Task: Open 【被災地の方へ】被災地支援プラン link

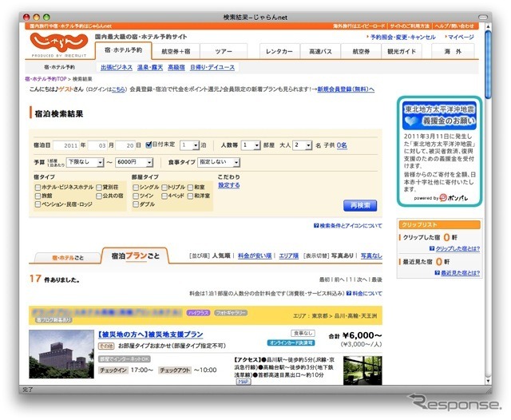Action: (x=150, y=335)
